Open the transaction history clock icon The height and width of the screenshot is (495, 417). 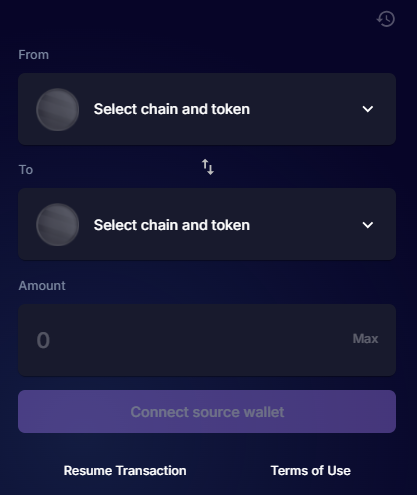tap(386, 19)
